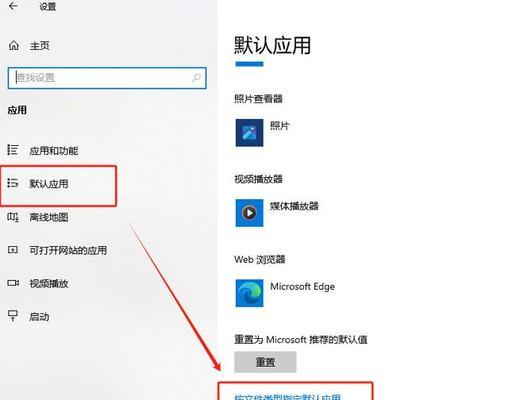
Task: Open the 离线地图 map icon
Action: (x=13, y=217)
